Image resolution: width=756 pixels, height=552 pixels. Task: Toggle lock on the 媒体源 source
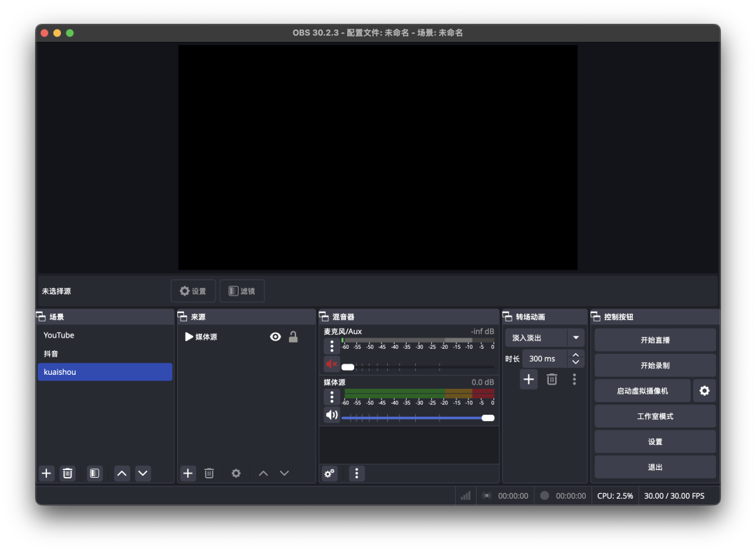click(x=293, y=337)
